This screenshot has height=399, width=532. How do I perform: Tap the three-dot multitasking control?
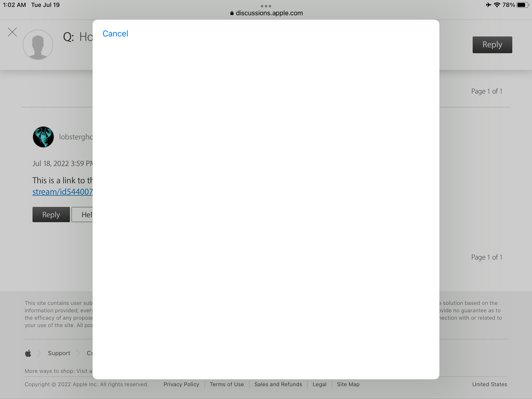(x=266, y=6)
